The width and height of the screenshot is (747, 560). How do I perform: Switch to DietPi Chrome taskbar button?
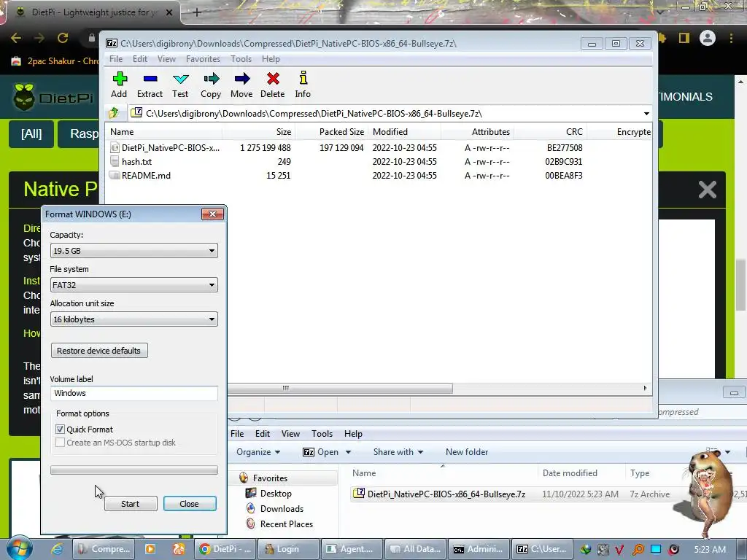point(225,549)
